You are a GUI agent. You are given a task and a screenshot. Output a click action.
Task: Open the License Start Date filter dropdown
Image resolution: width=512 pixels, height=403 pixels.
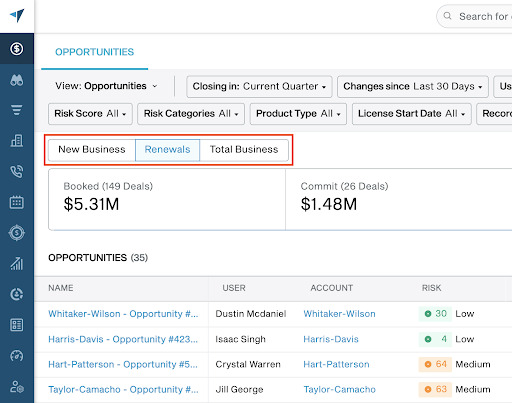(412, 114)
